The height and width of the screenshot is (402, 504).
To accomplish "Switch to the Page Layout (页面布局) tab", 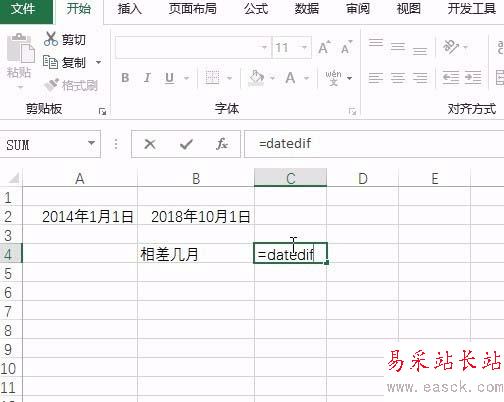I will click(193, 9).
